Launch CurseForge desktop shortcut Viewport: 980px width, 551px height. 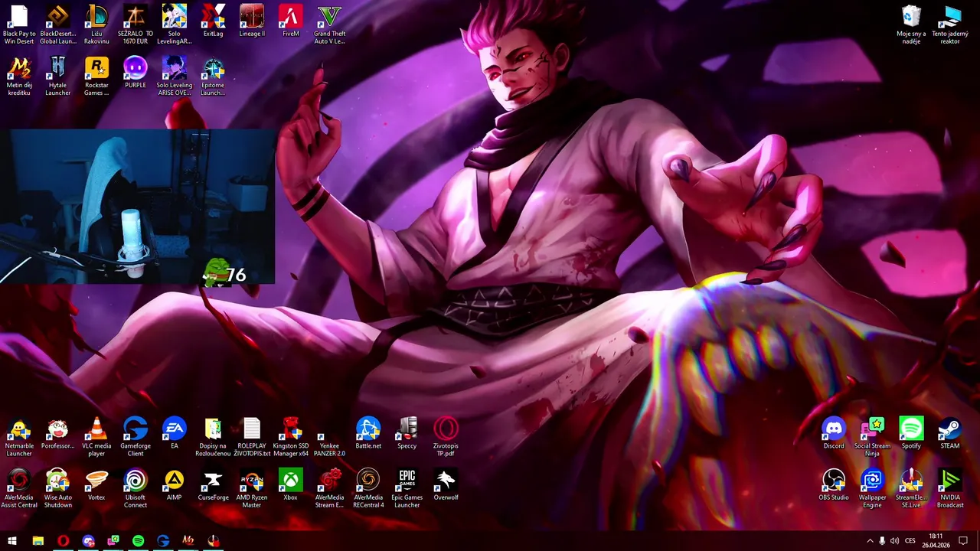tap(213, 484)
